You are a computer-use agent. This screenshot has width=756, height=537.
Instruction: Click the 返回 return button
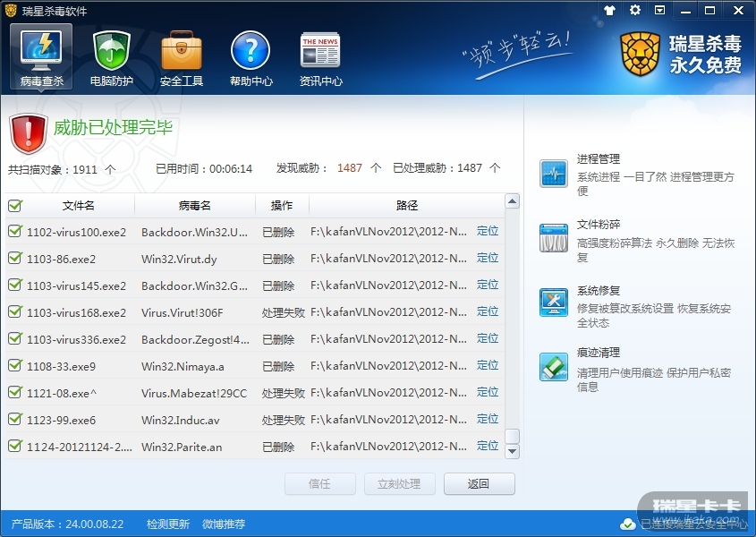coord(479,484)
